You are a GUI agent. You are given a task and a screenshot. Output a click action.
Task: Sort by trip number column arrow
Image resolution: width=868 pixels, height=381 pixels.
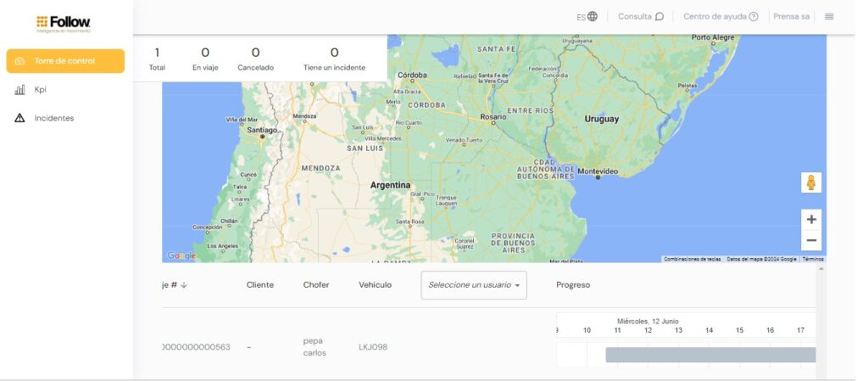pyautogui.click(x=184, y=285)
